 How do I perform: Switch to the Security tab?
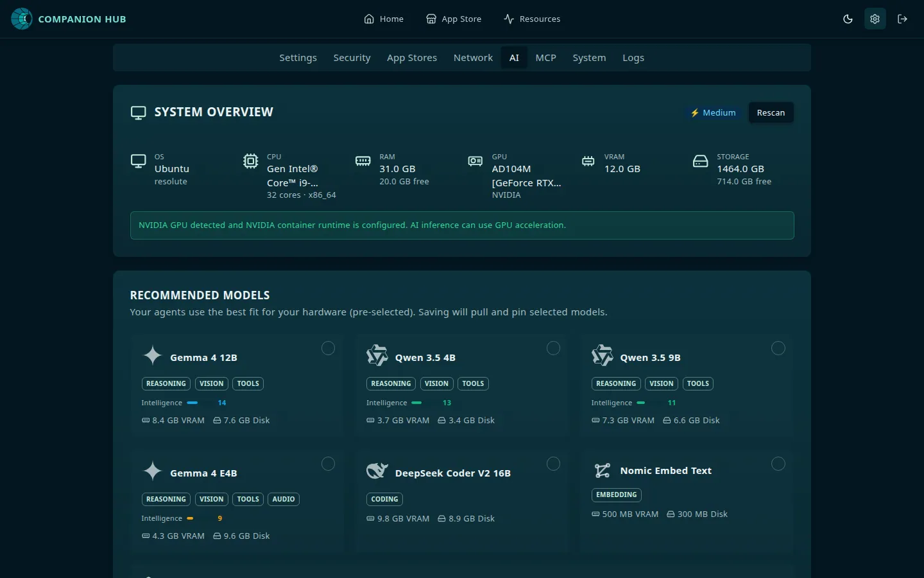(x=352, y=58)
